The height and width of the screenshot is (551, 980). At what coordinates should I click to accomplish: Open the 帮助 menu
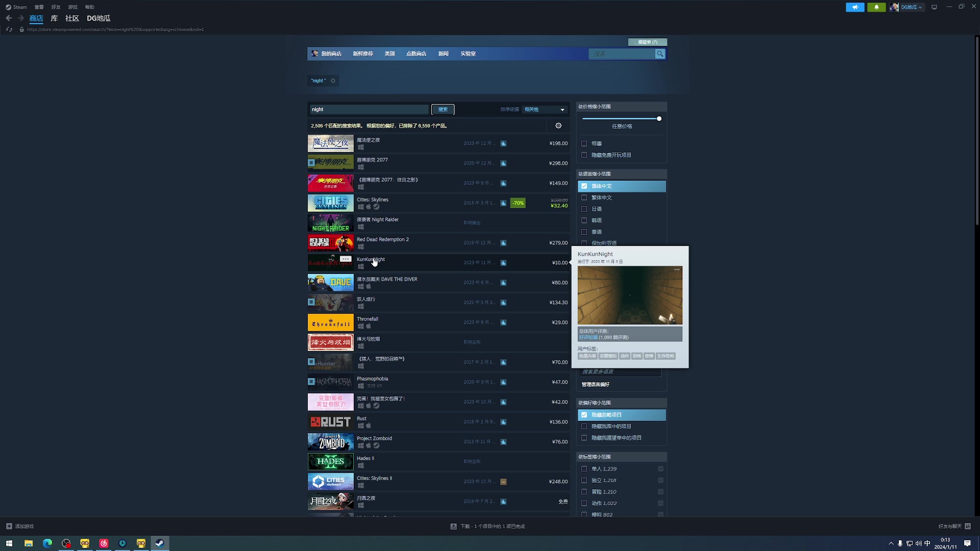click(x=89, y=7)
